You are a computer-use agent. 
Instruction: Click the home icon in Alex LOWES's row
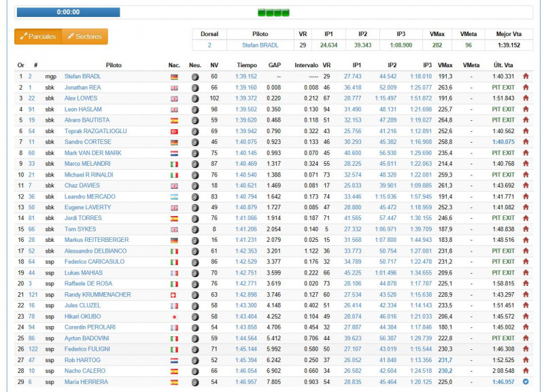coord(526,98)
